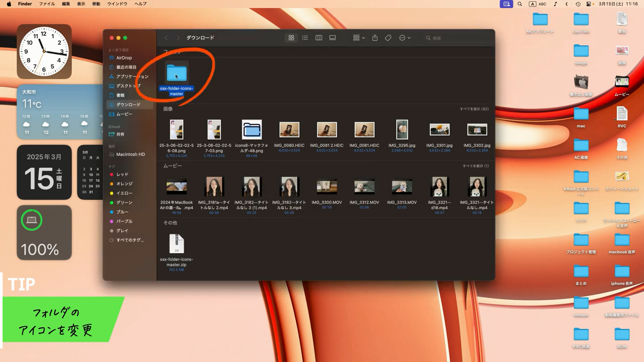This screenshot has height=362, width=644.
Task: Open the 移動 menu
Action: (96, 4)
